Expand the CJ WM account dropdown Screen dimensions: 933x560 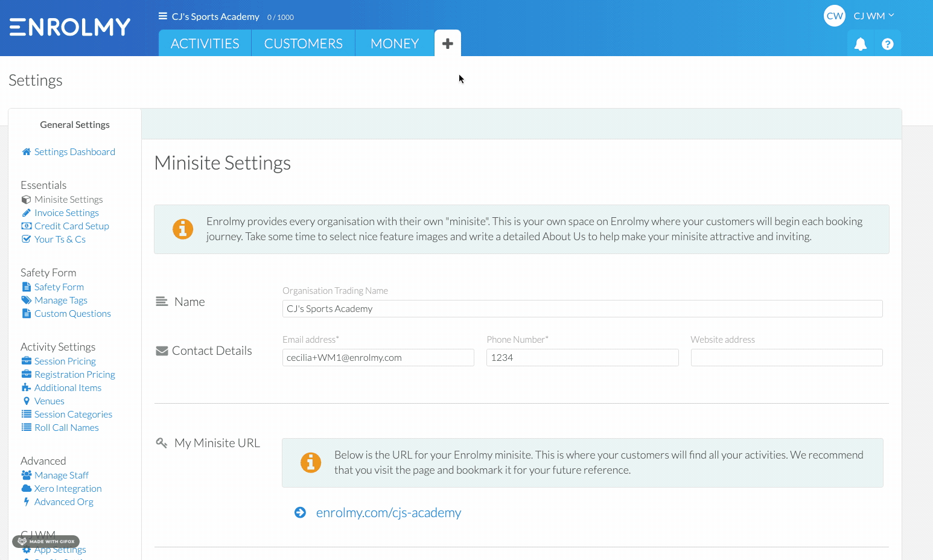(x=874, y=16)
